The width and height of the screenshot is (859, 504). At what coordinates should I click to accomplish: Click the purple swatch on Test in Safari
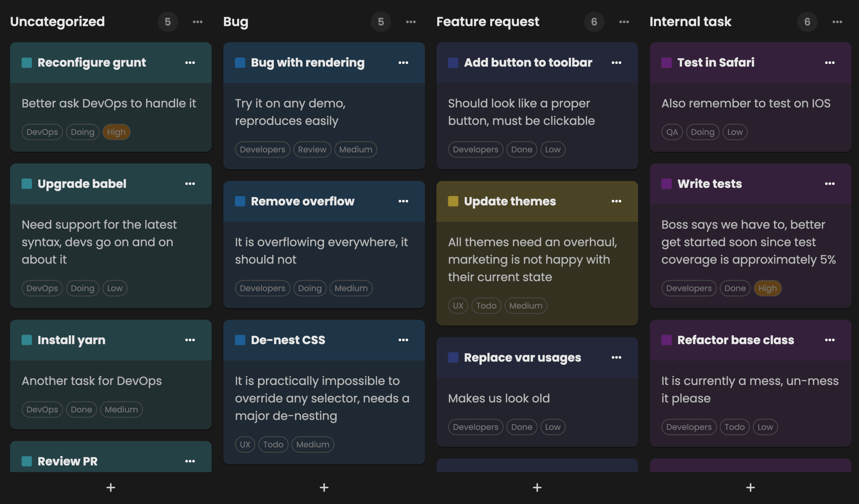tap(666, 63)
